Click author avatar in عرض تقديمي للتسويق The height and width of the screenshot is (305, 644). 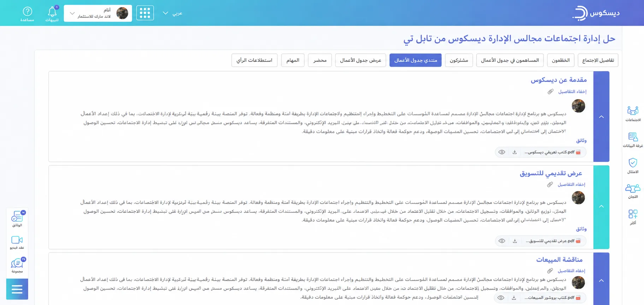tap(578, 198)
